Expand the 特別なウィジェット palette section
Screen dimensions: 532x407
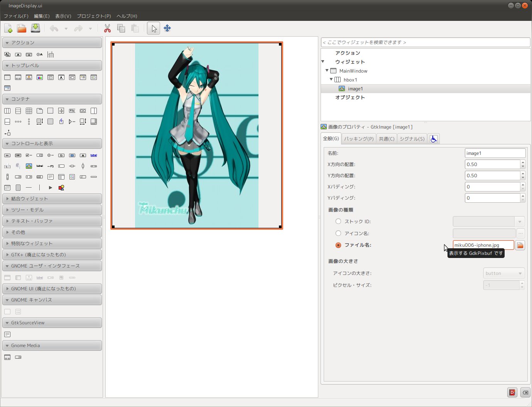[52, 244]
